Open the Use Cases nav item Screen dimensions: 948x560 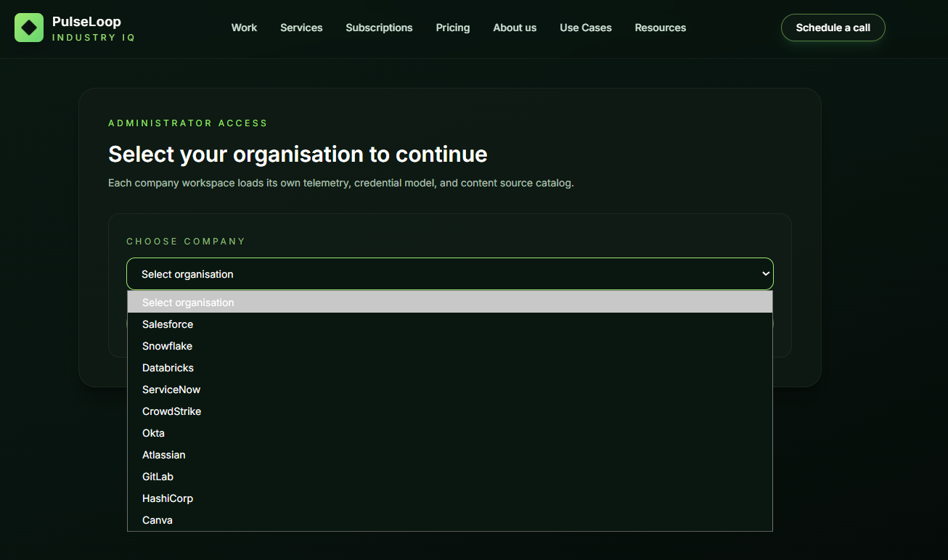click(x=586, y=28)
